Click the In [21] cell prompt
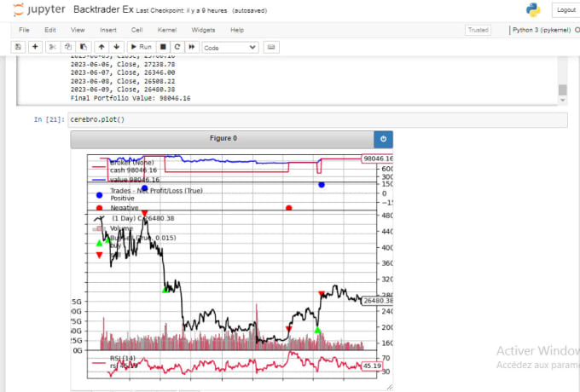580x392 pixels. coord(49,119)
